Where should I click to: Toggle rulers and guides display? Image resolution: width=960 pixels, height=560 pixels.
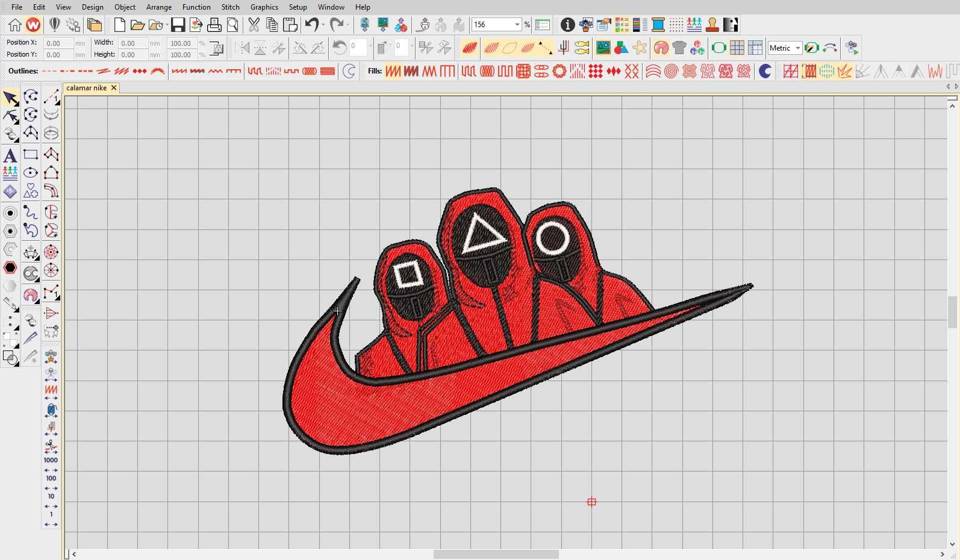(755, 48)
